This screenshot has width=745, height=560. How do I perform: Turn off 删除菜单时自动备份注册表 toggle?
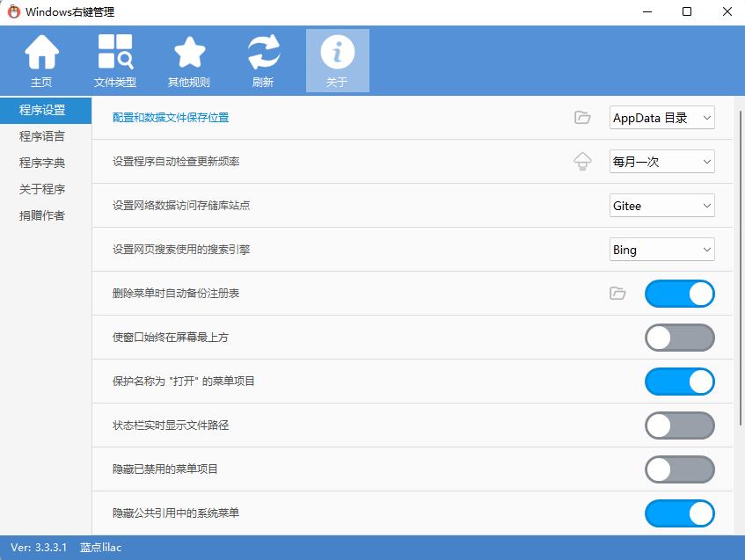tap(679, 294)
